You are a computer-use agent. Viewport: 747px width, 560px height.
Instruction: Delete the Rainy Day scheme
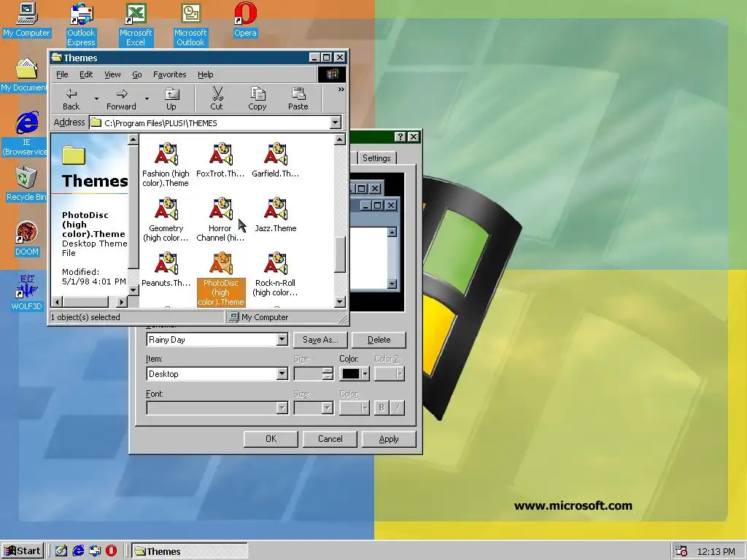(379, 340)
